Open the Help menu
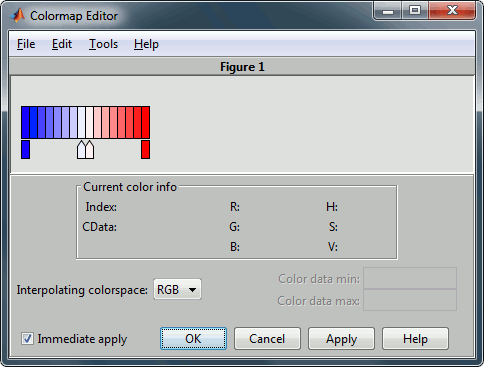The width and height of the screenshot is (484, 367). [146, 44]
